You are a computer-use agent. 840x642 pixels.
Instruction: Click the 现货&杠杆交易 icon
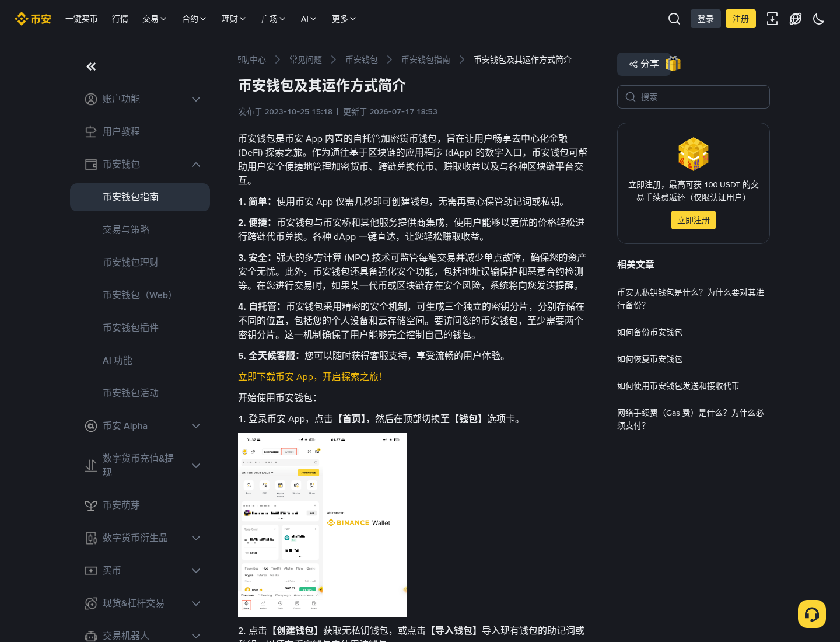click(x=91, y=603)
